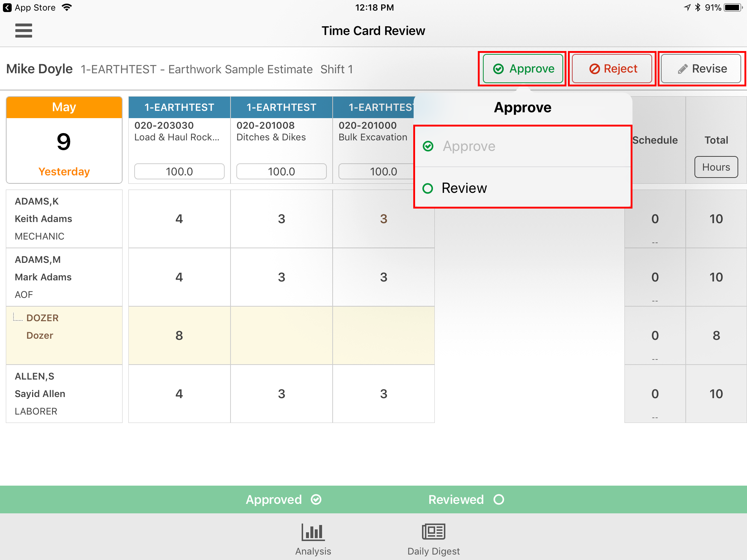This screenshot has height=560, width=747.
Task: Open the Approve dropdown popup
Action: click(x=522, y=69)
